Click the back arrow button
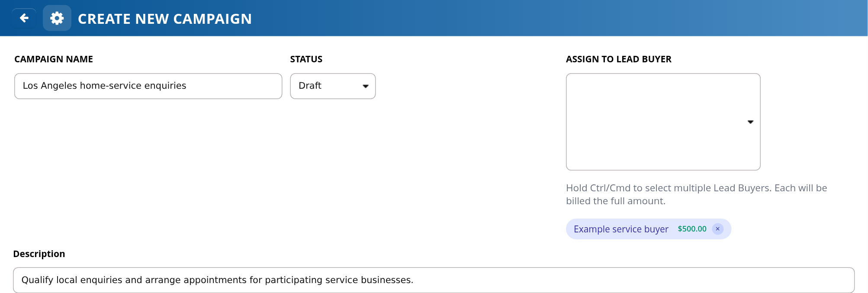Viewport: 868px width, 293px height. pos(24,18)
